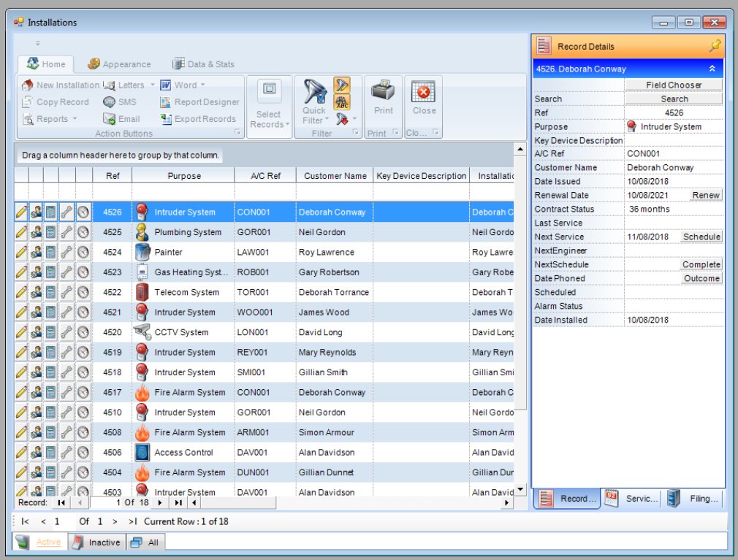The image size is (738, 560).
Task: Open Report Designer
Action: click(x=199, y=102)
